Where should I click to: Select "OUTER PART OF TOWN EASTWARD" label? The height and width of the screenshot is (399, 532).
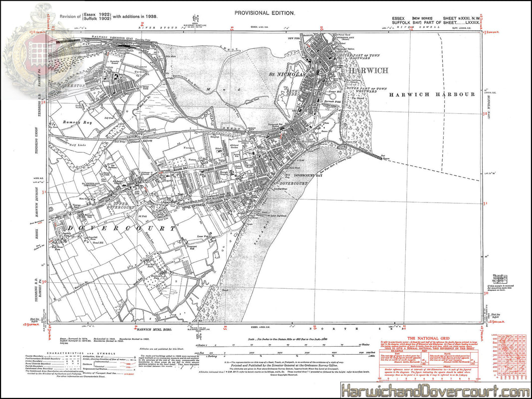click(x=359, y=57)
